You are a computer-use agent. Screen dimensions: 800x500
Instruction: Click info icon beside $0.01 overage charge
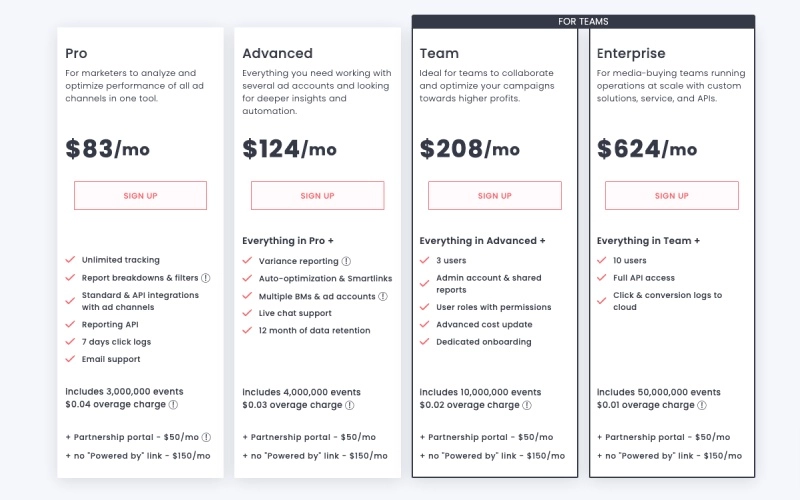(702, 405)
